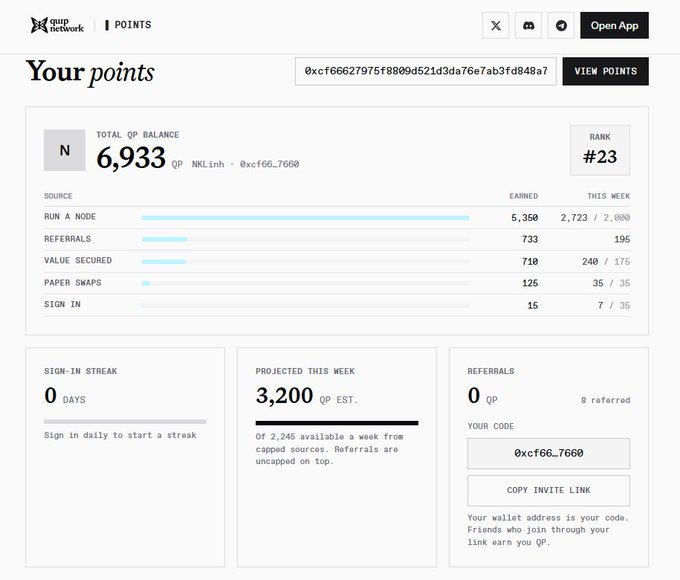Click the 240 / 175 weekly value

[606, 262]
